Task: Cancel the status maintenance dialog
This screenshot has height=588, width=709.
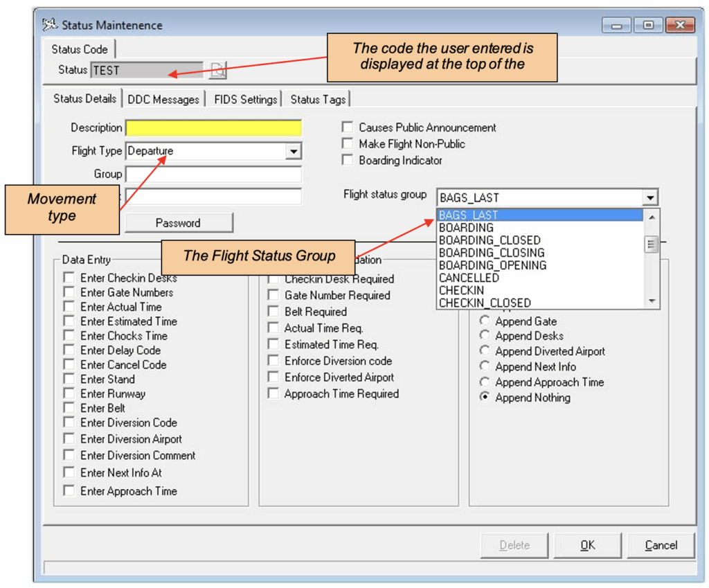Action: (x=661, y=545)
